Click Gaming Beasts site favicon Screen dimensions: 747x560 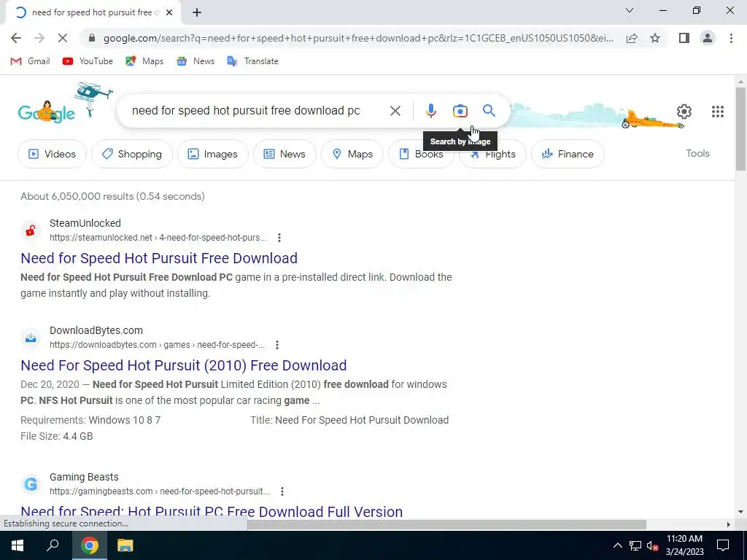tap(31, 484)
